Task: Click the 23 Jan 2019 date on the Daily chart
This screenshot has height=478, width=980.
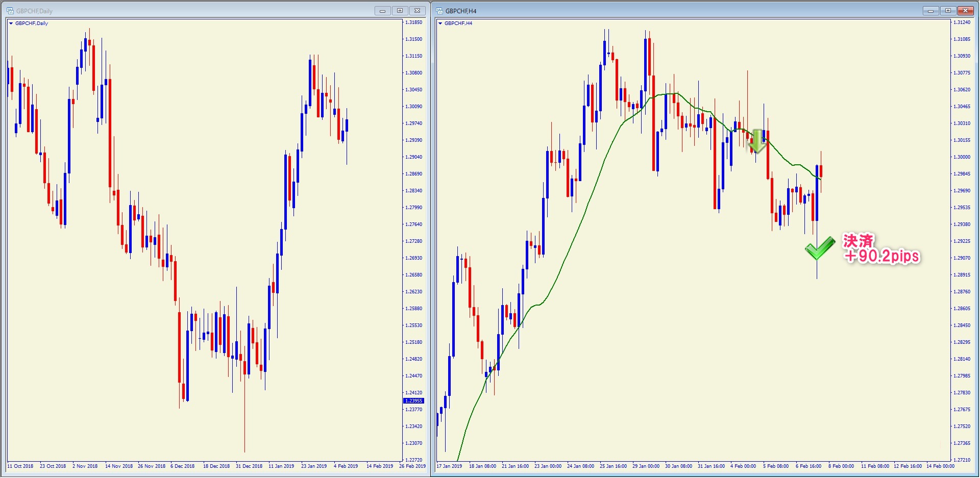Action: pyautogui.click(x=314, y=466)
